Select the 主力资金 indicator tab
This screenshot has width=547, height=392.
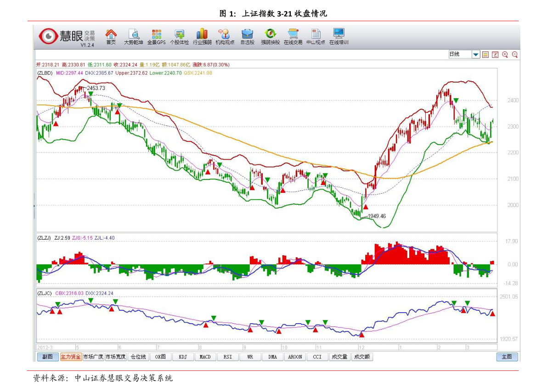71,357
